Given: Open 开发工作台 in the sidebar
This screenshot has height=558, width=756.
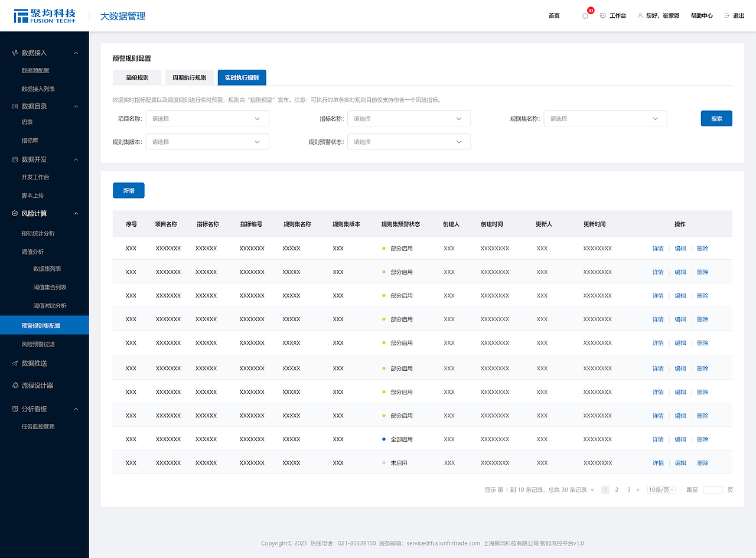Looking at the screenshot, I should point(35,177).
